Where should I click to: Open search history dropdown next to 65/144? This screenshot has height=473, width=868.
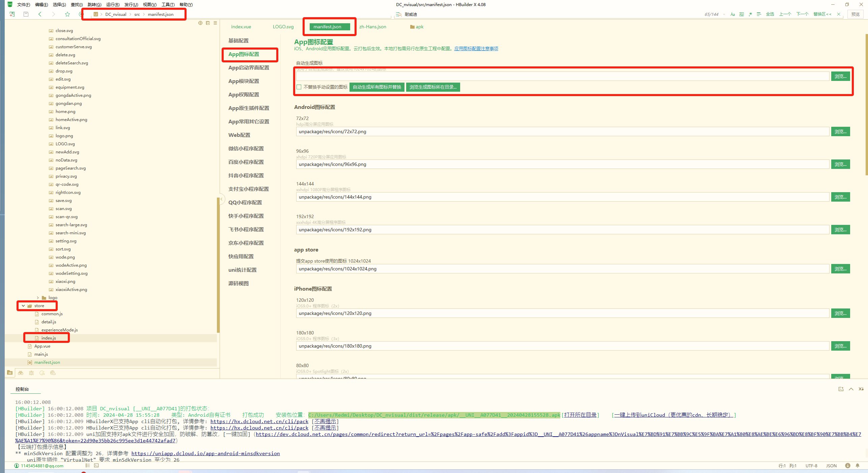[x=724, y=14]
